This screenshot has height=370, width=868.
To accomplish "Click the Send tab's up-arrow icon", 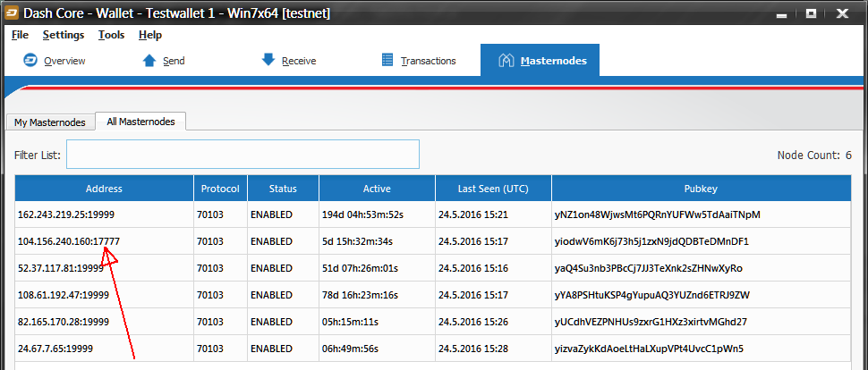I will (x=149, y=60).
